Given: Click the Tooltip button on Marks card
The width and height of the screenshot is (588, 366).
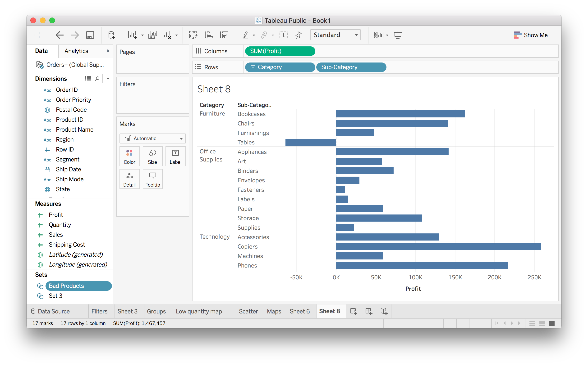Looking at the screenshot, I should (152, 179).
